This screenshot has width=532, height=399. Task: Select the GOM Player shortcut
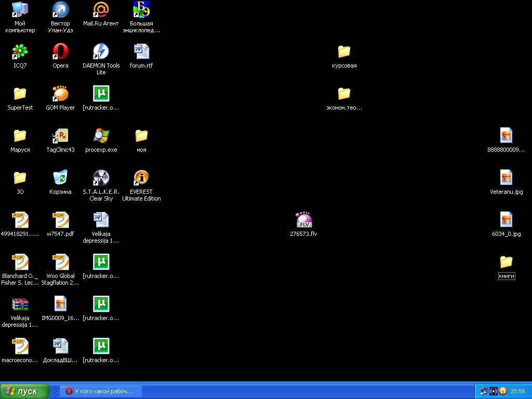pos(60,94)
